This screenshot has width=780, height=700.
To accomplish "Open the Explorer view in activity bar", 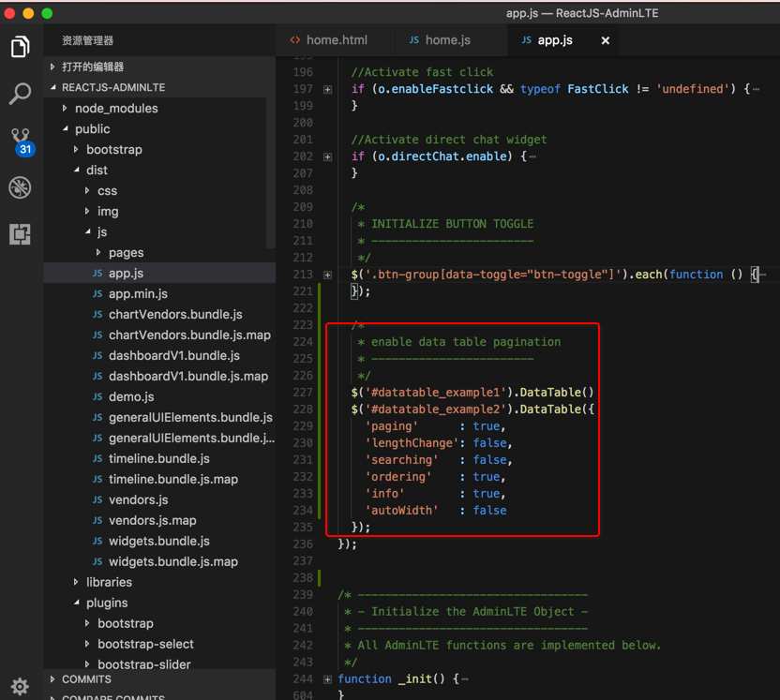I will coord(20,47).
